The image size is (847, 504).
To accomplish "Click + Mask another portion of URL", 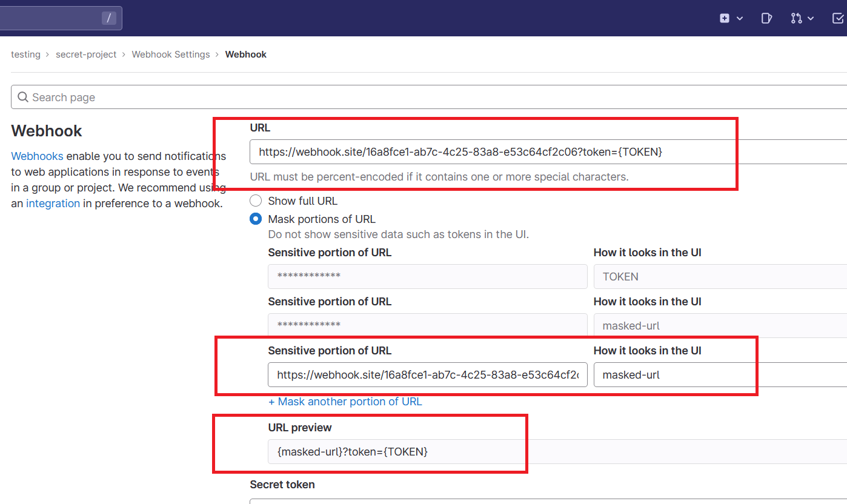I will 345,402.
